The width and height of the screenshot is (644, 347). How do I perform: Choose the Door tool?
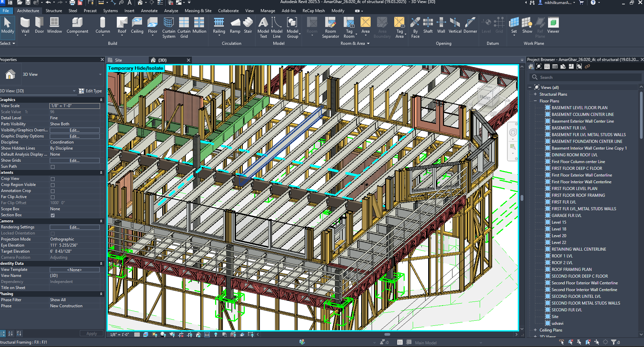pos(39,26)
